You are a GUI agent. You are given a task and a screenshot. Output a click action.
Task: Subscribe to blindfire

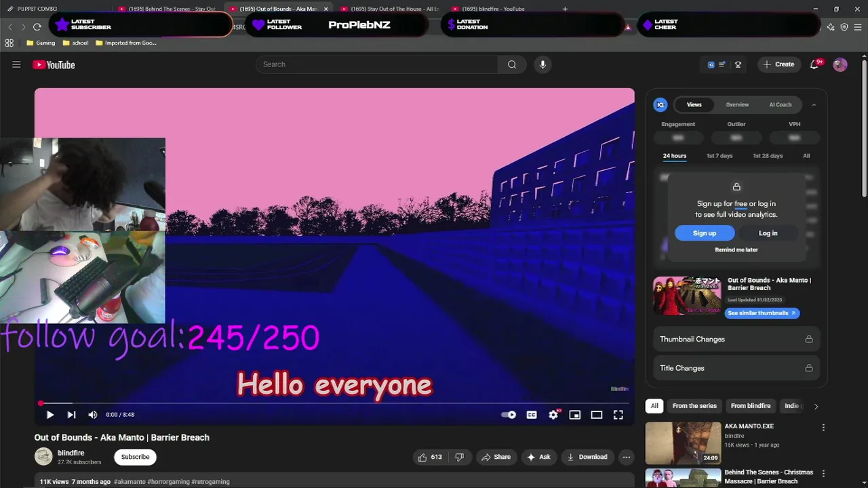coord(135,457)
